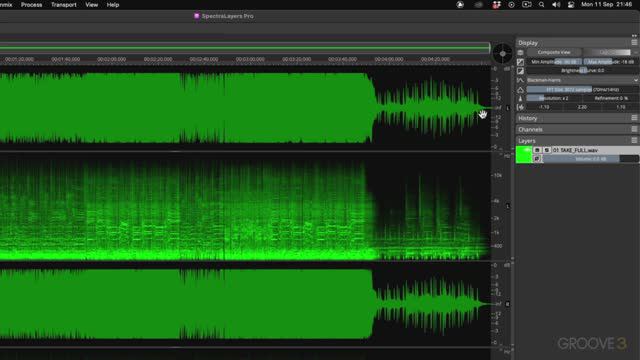Adjust the layer Volume slider
The width and height of the screenshot is (640, 360).
pyautogui.click(x=591, y=159)
